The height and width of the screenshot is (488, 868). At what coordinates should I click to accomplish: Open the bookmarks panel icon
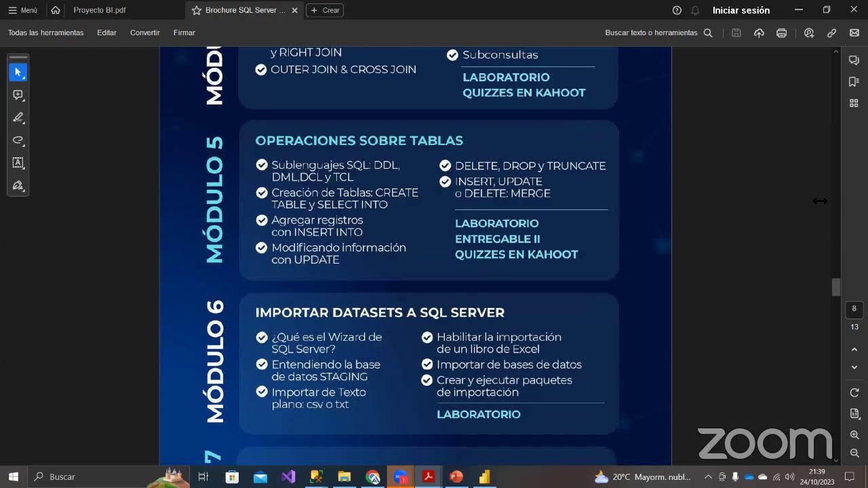(x=854, y=81)
